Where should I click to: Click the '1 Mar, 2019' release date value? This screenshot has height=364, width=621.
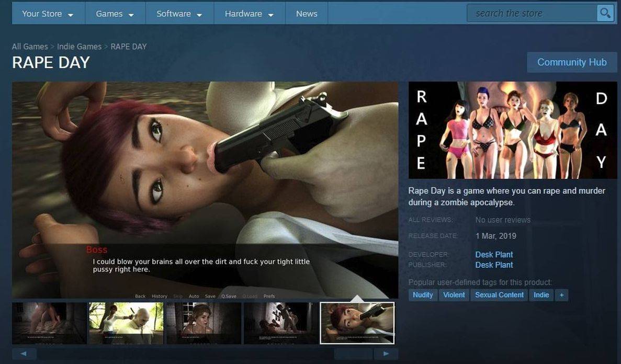496,236
